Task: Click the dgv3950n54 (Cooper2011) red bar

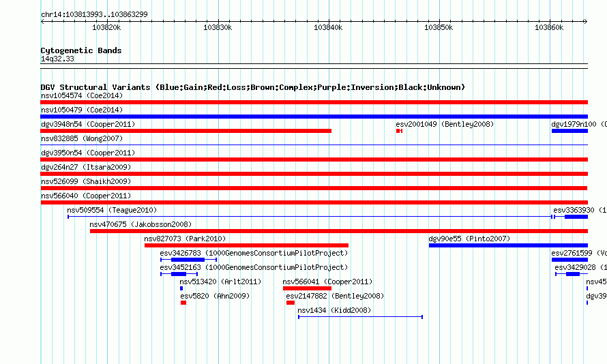Action: pos(314,160)
